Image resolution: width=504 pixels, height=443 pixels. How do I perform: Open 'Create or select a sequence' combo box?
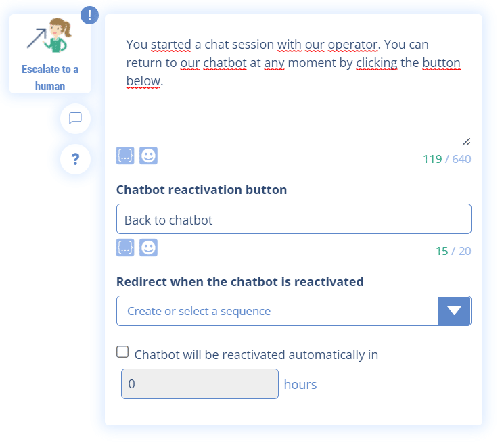277,311
